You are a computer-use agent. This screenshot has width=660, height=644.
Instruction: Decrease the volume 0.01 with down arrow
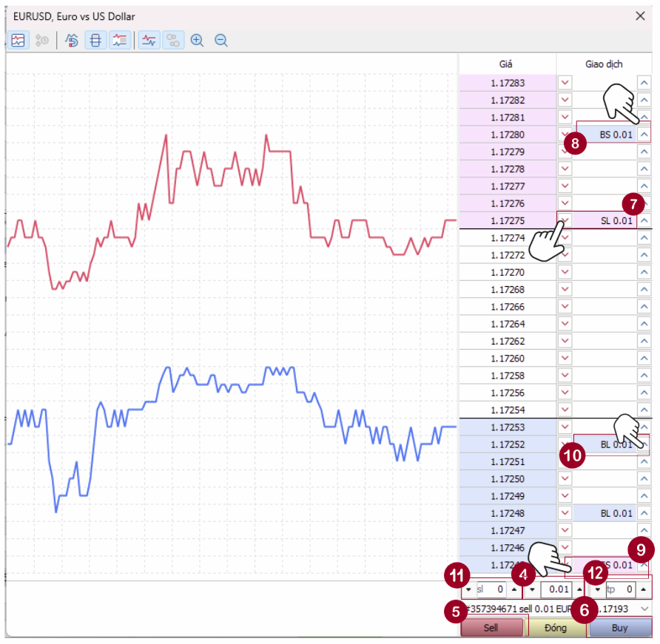(x=531, y=590)
